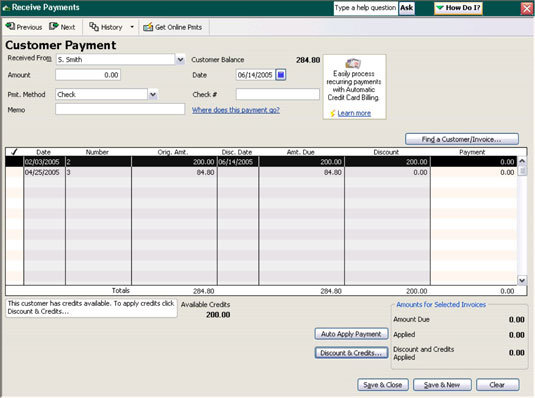Click the Pmt. Method field showing Check

(x=101, y=94)
